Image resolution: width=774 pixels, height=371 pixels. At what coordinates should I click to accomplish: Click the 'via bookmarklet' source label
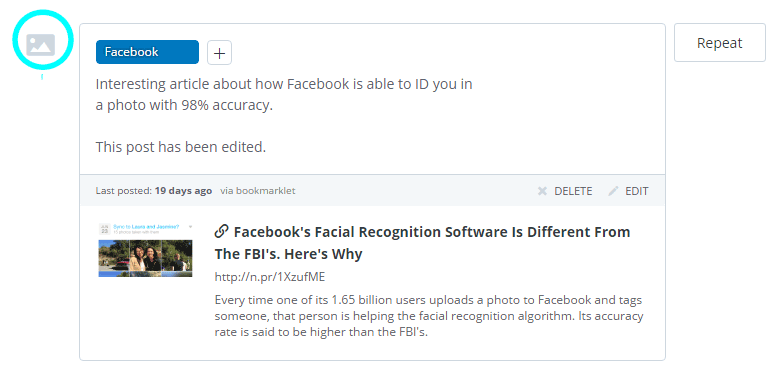click(258, 191)
